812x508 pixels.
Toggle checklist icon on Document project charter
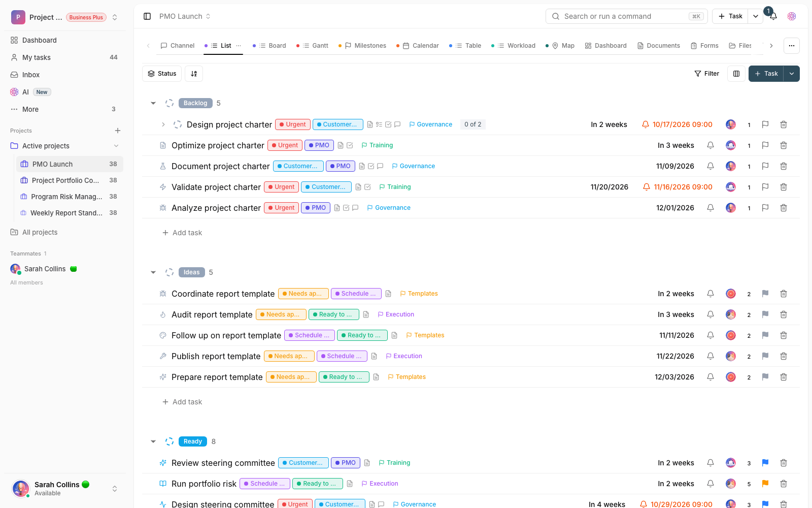pos(371,166)
